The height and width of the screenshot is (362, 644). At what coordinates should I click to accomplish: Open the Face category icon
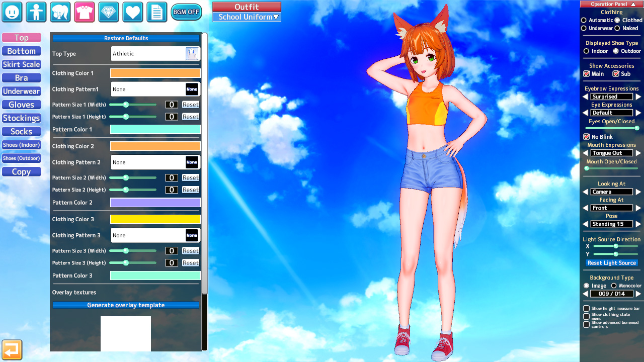(x=12, y=12)
